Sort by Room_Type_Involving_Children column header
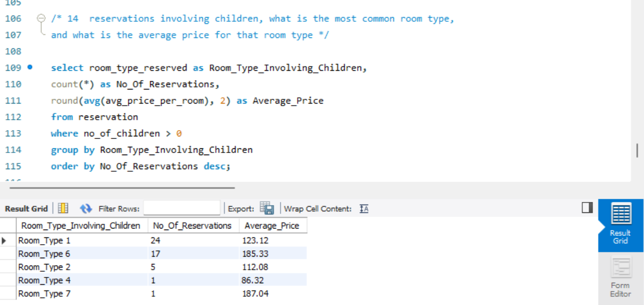 point(81,225)
